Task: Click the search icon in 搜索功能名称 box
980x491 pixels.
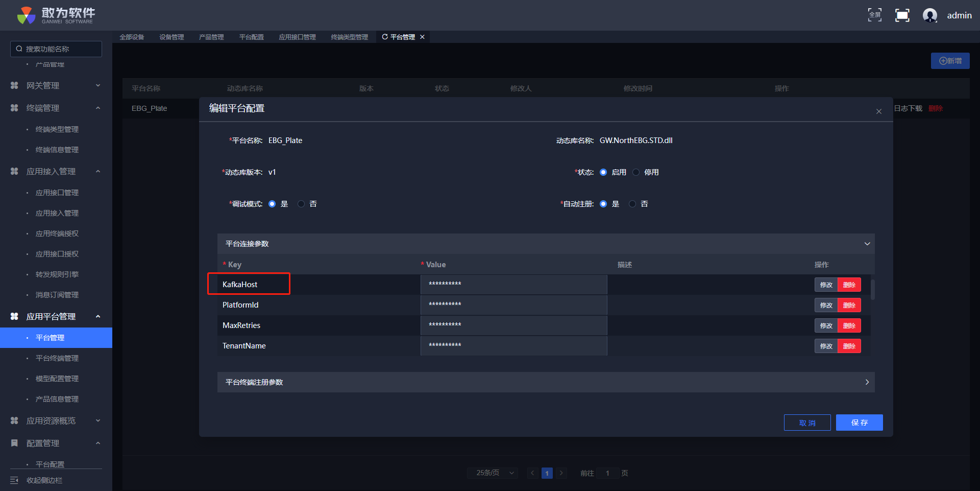Action: [19, 49]
